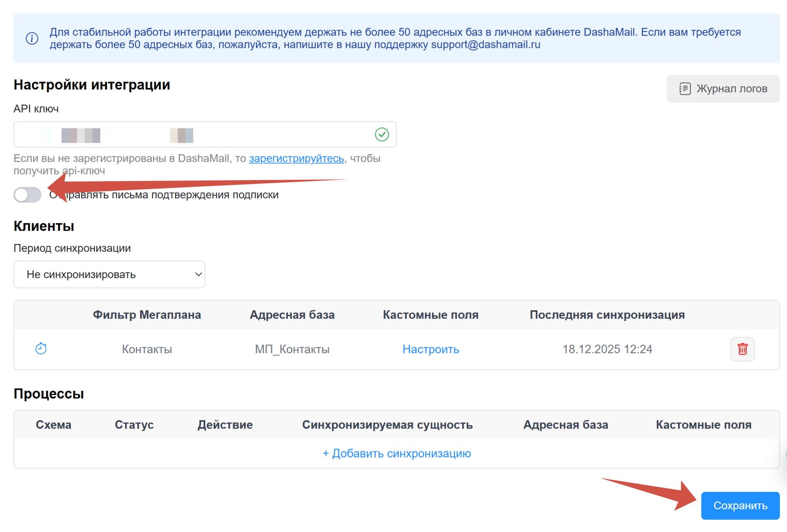The image size is (787, 532).
Task: Click the chevron arrow of 'Не синхронизировать'
Action: 198,275
